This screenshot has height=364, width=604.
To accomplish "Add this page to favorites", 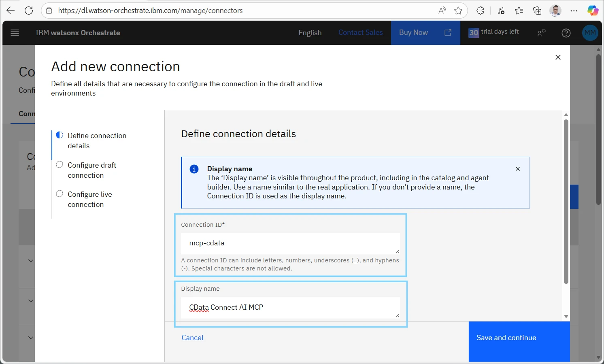I will [x=458, y=11].
